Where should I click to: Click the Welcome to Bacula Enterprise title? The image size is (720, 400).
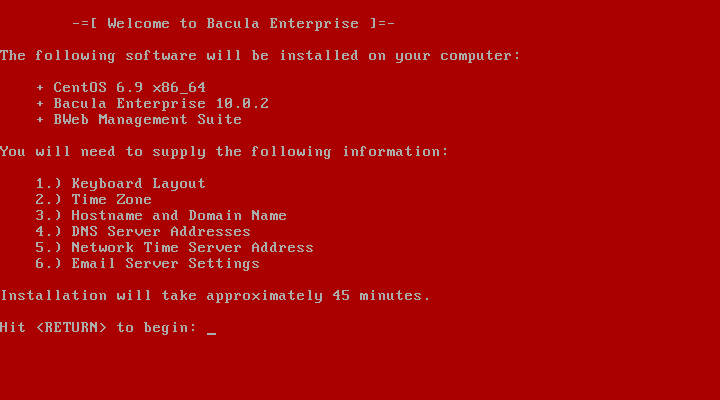pyautogui.click(x=233, y=23)
